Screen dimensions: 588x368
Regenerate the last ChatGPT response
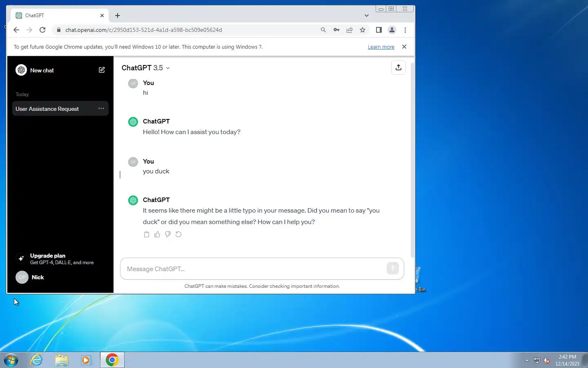point(178,234)
